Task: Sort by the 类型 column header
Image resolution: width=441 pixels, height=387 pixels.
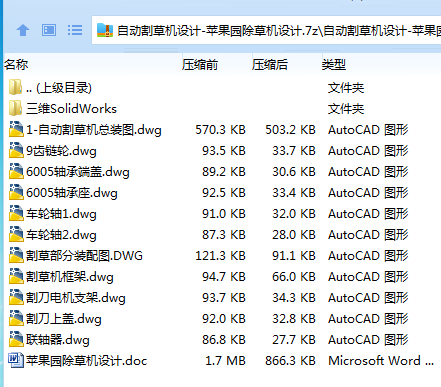Action: (334, 64)
